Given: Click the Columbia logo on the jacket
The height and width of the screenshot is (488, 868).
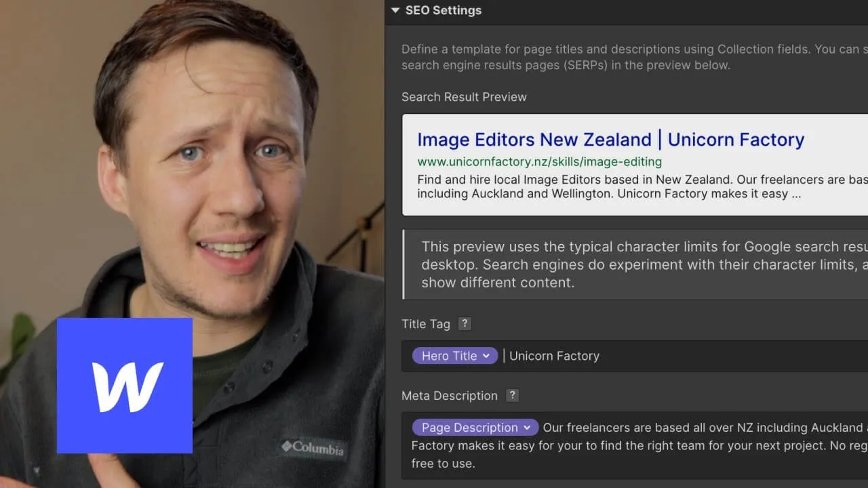Looking at the screenshot, I should [313, 448].
